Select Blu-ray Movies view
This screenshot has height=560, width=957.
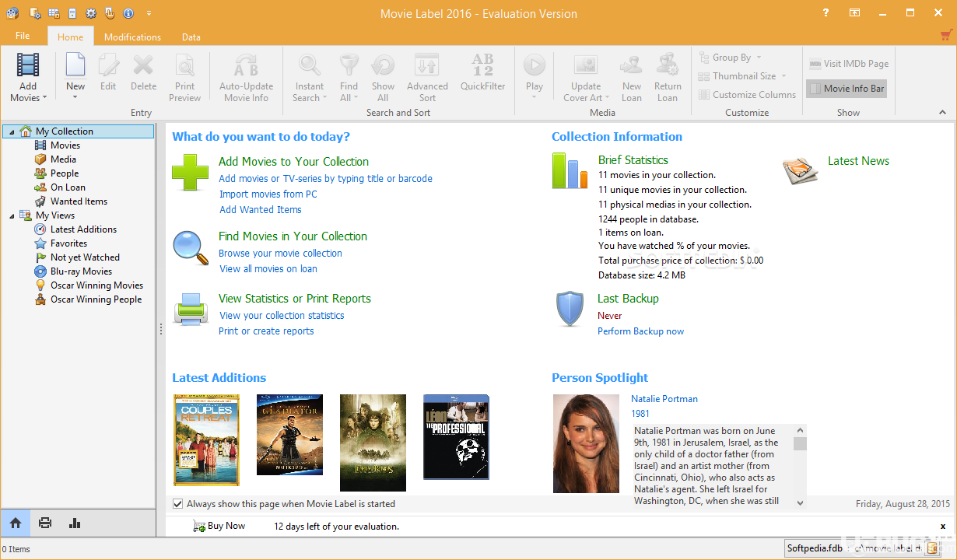(81, 271)
